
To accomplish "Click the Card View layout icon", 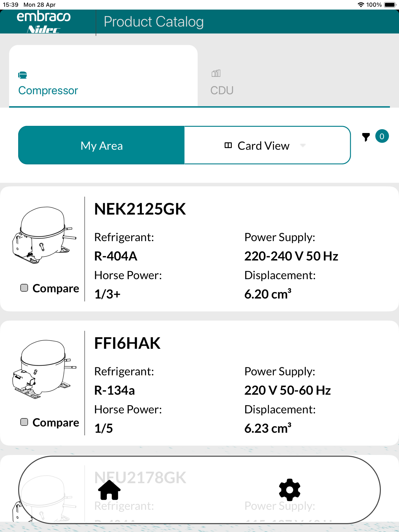I will point(228,145).
